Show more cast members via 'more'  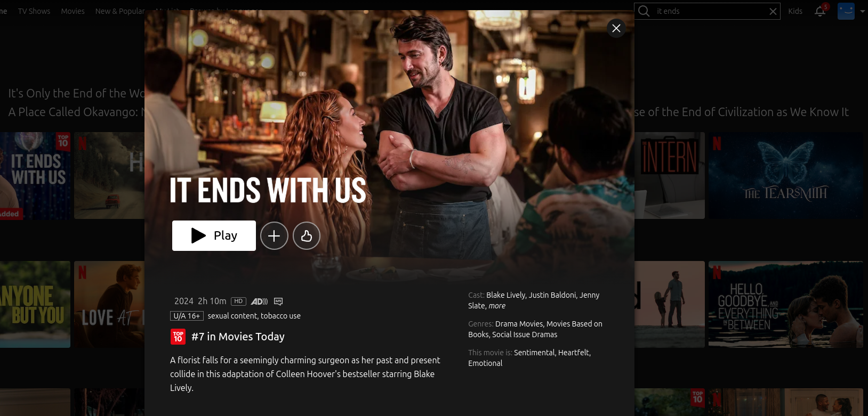(497, 306)
